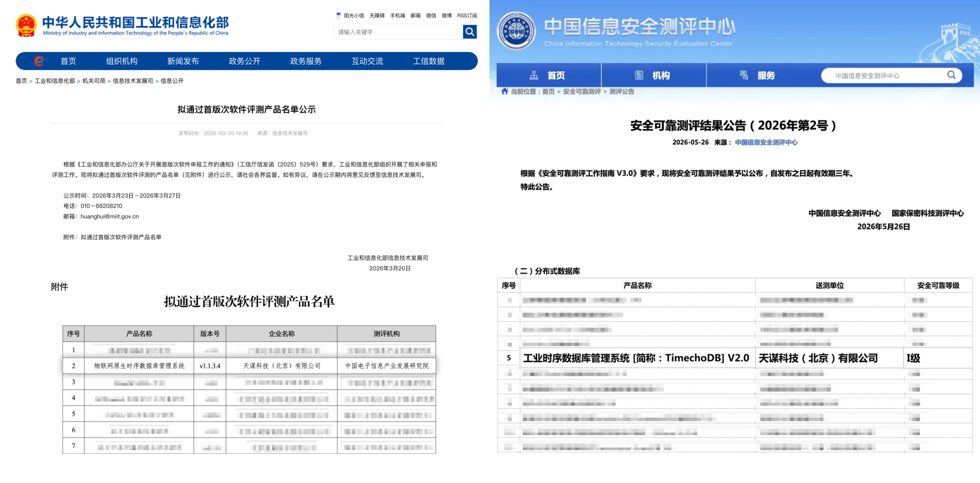Select 首页 tab on CNITSEC site

549,75
